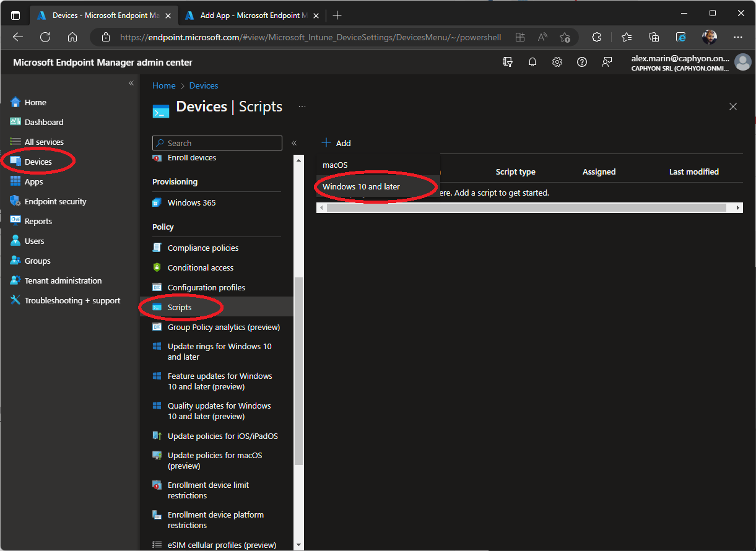The width and height of the screenshot is (756, 551).
Task: Open browser Settings and more menu
Action: coord(738,37)
